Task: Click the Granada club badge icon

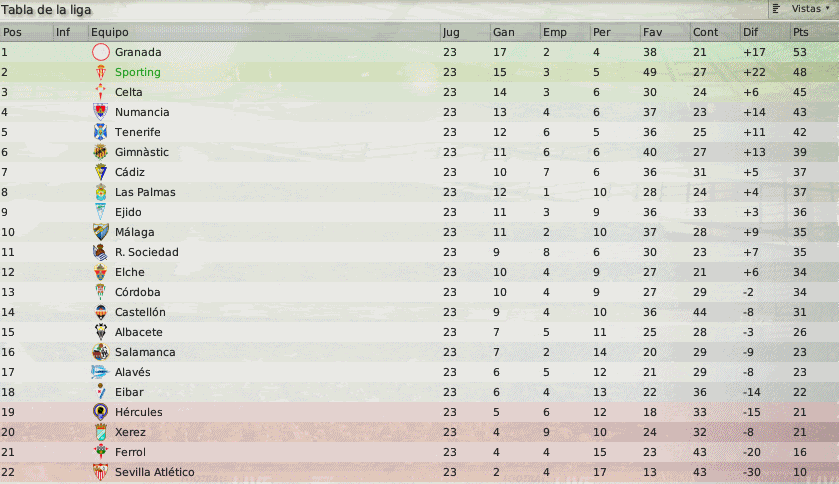Action: 100,52
